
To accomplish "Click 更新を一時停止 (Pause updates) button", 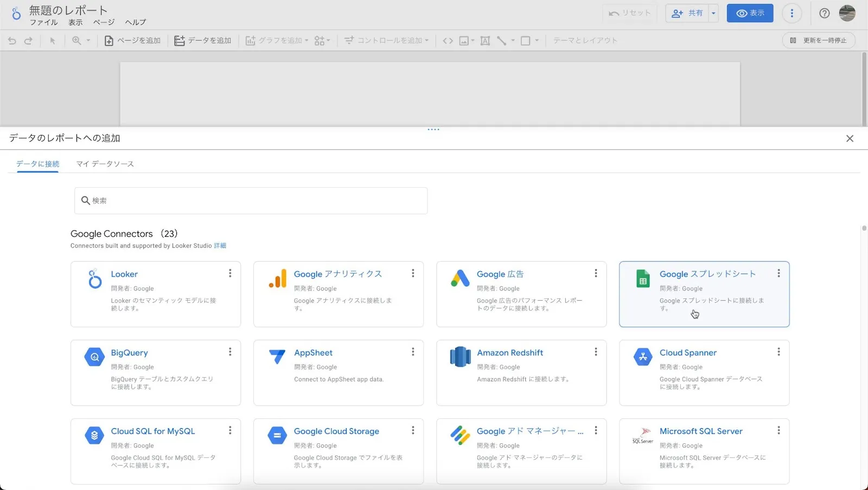I will point(819,41).
